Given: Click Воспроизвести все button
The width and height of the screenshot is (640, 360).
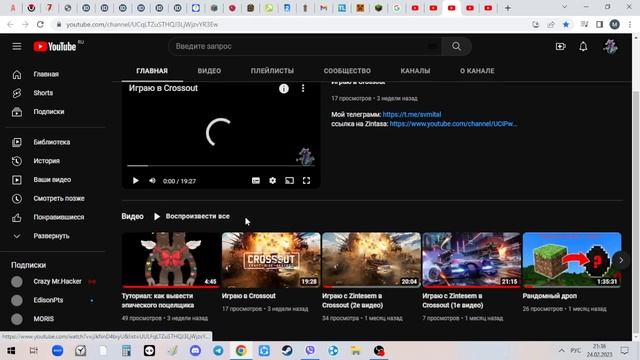Looking at the screenshot, I should [191, 216].
